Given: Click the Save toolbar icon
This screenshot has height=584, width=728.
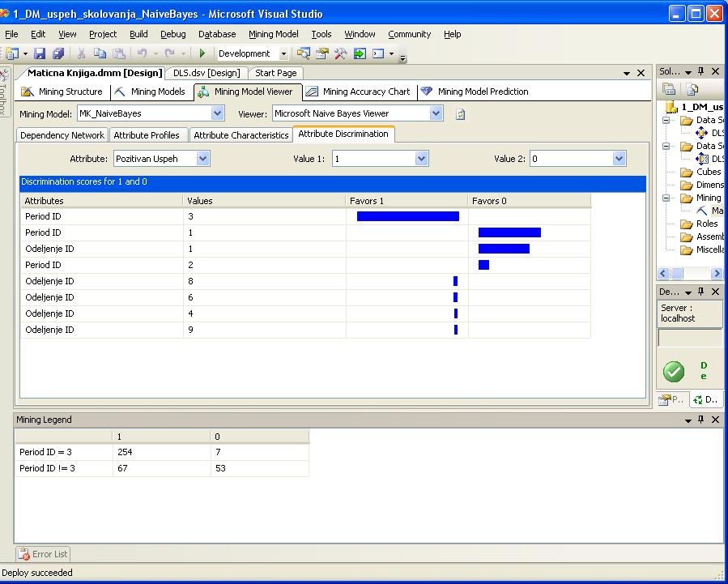Looking at the screenshot, I should [40, 53].
